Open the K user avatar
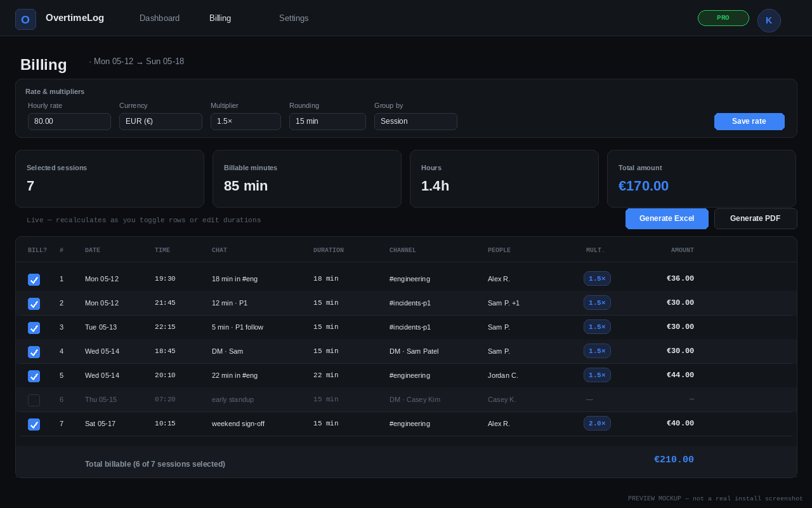812x508 pixels. pyautogui.click(x=769, y=20)
